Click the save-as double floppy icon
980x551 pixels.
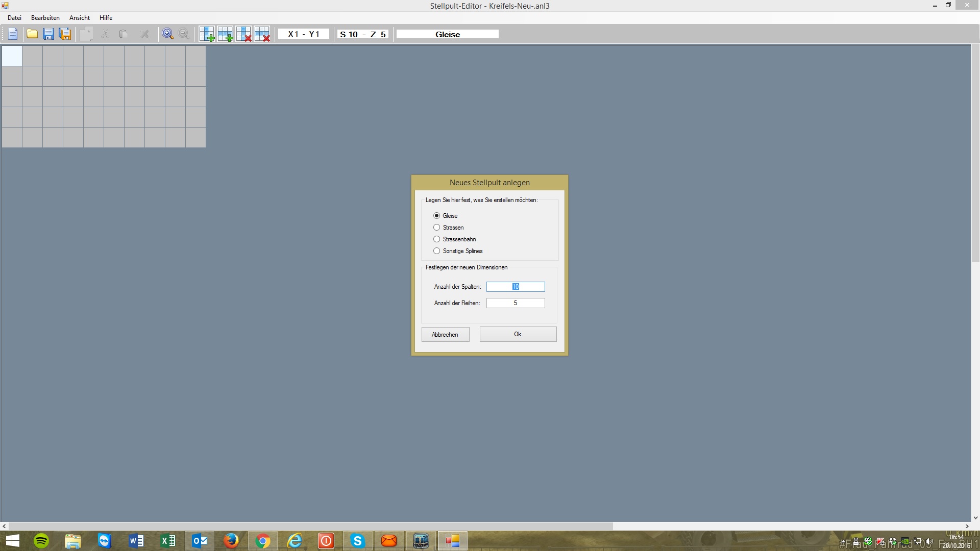click(65, 34)
